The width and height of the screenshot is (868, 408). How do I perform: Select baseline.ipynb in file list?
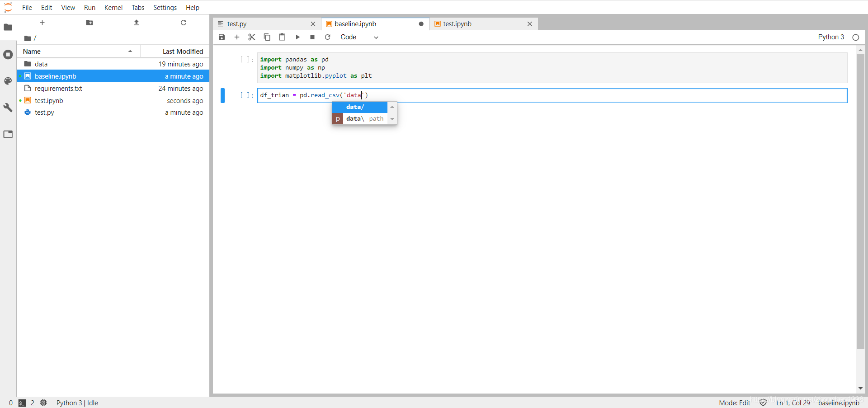[113, 76]
